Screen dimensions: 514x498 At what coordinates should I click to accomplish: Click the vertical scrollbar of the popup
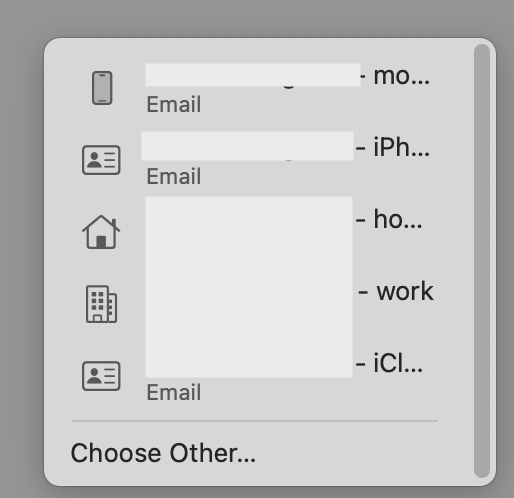pyautogui.click(x=482, y=261)
